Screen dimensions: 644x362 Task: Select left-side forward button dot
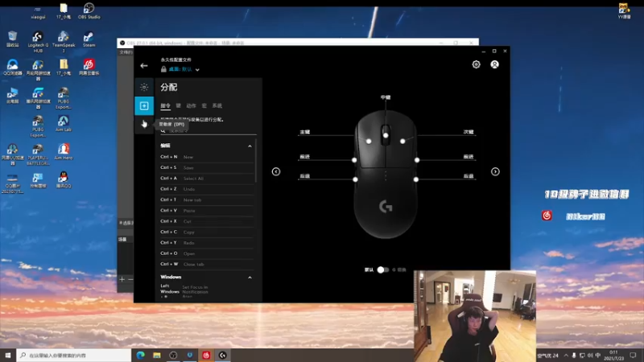[354, 160]
